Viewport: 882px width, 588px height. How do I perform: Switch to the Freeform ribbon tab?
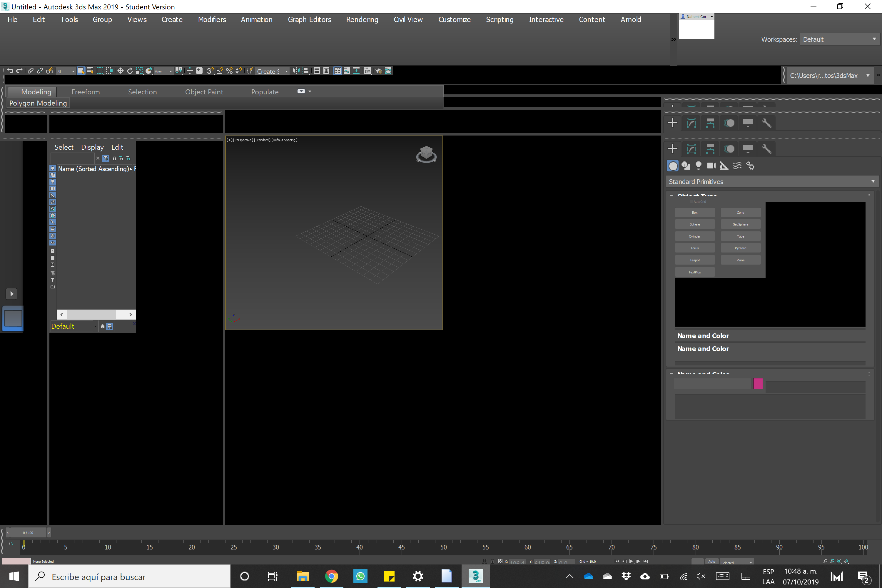coord(86,92)
